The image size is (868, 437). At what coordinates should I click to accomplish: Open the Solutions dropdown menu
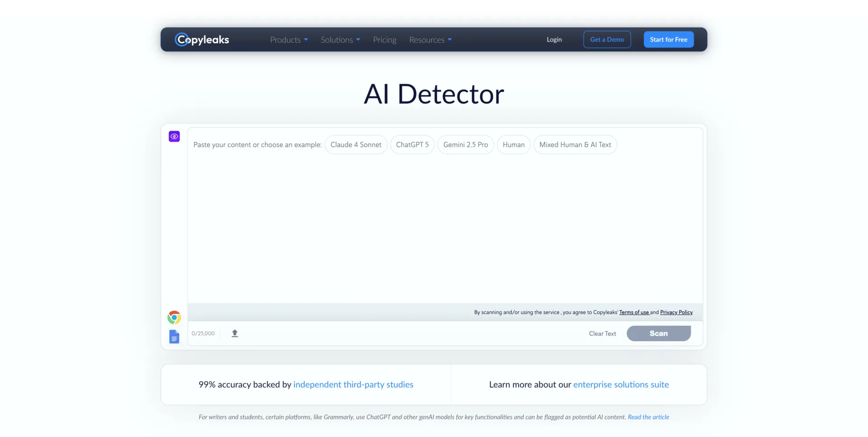click(x=340, y=40)
